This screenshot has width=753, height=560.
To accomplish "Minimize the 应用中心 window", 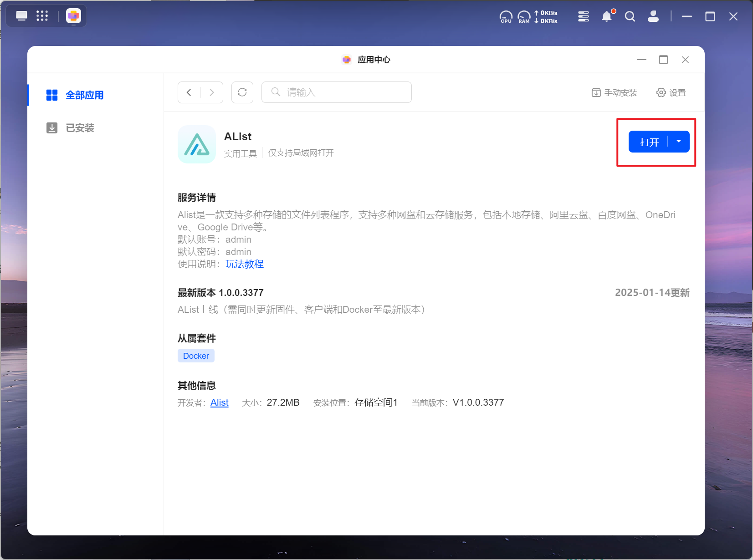I will tap(641, 60).
